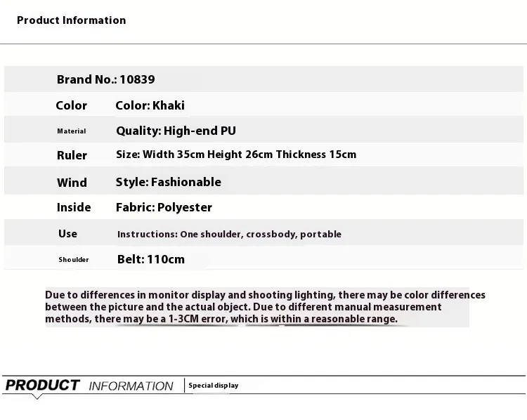The image size is (527, 420).
Task: Click the Ruler row label
Action: 72,155
